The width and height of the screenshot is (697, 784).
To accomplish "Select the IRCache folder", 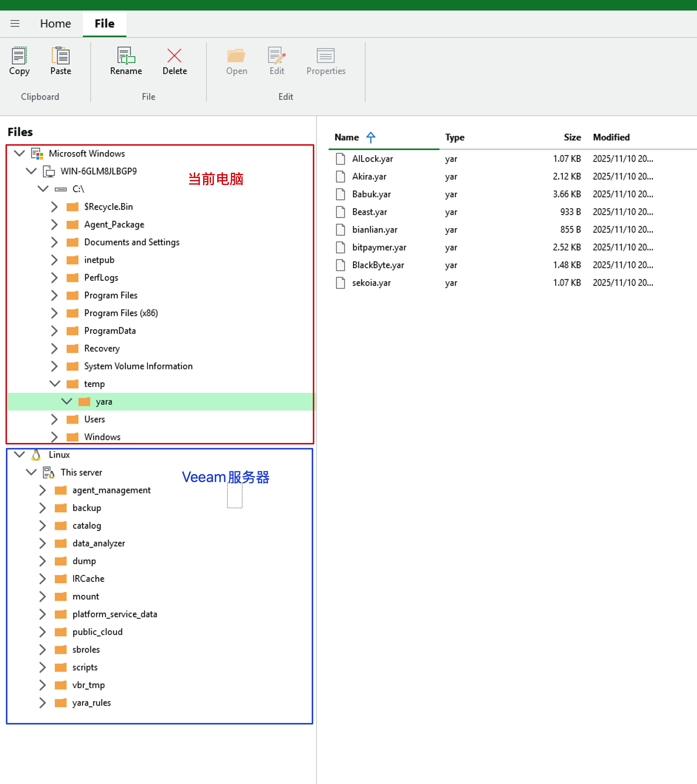I will click(89, 578).
